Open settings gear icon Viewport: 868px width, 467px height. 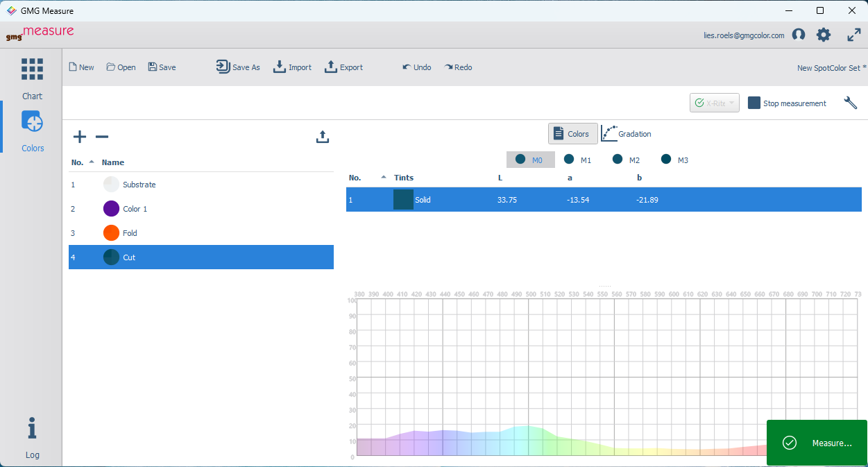click(x=824, y=35)
